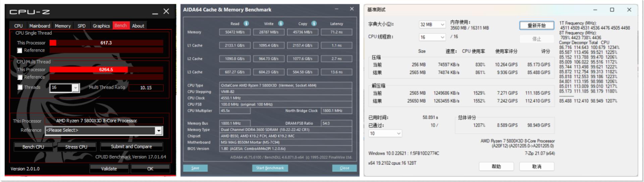Screen dimensions: 644x182
Task: Click the Bench CPU button
Action: click(x=33, y=147)
